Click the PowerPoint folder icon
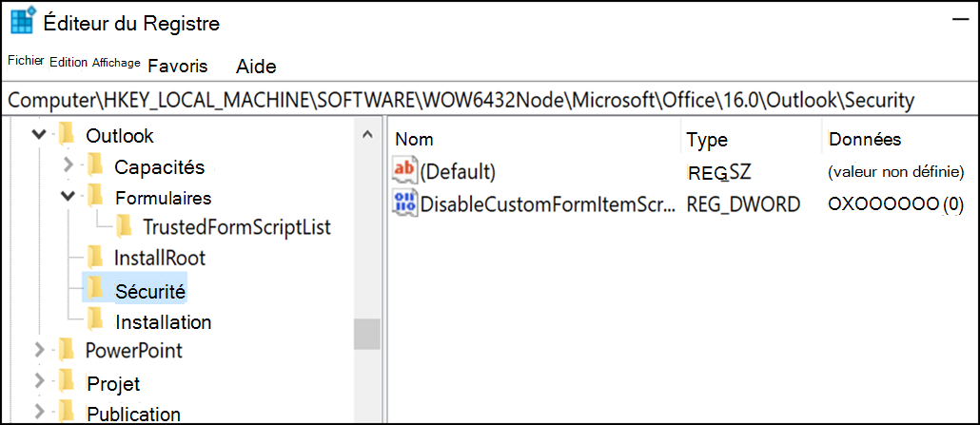 [x=67, y=349]
